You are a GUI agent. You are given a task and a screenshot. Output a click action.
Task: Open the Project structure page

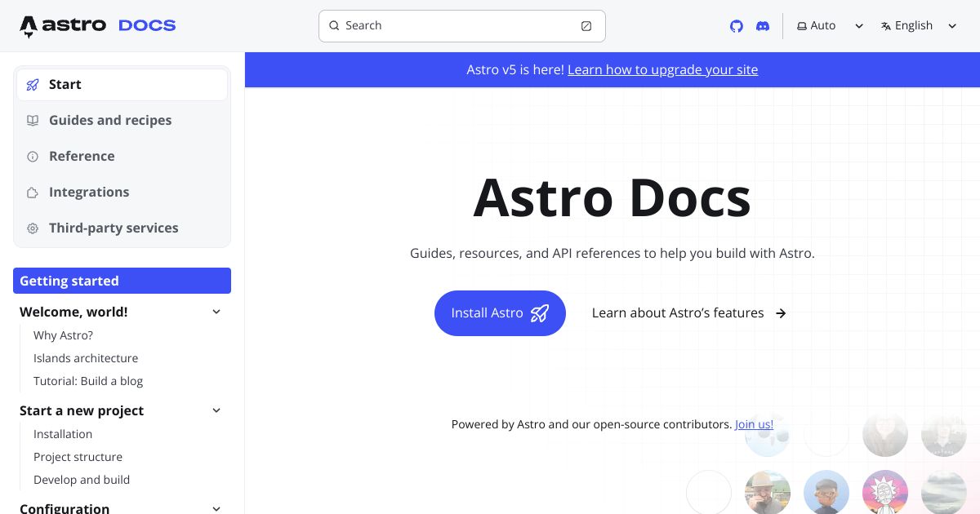pos(78,457)
